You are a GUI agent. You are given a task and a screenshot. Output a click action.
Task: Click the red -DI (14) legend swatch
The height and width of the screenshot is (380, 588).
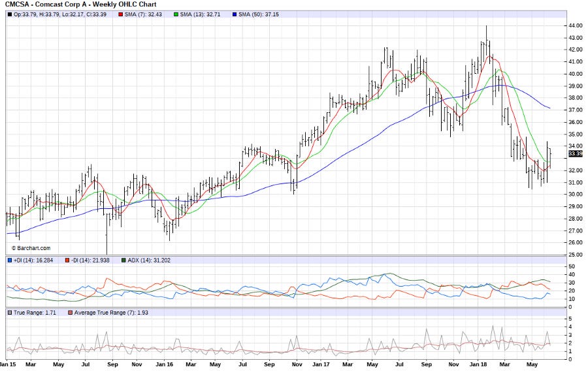click(67, 260)
